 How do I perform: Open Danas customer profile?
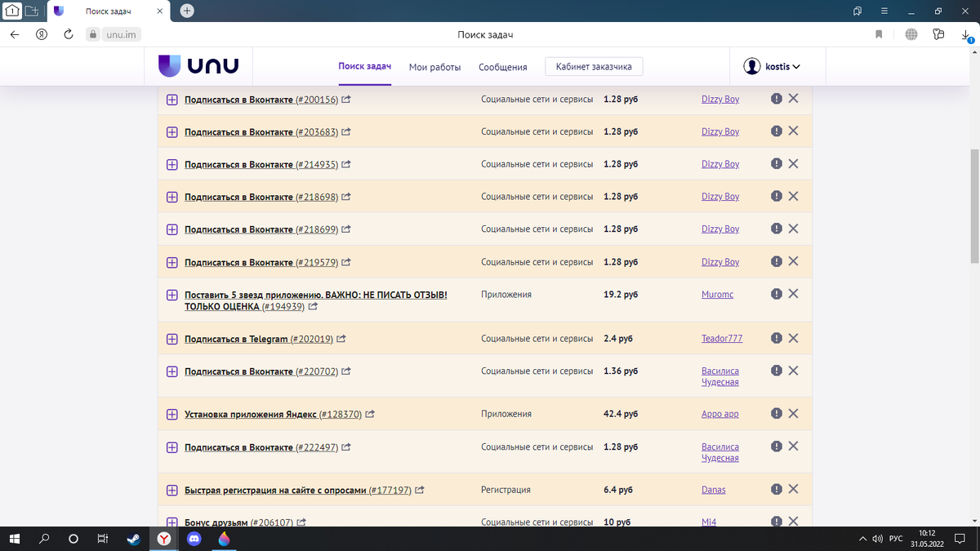713,490
